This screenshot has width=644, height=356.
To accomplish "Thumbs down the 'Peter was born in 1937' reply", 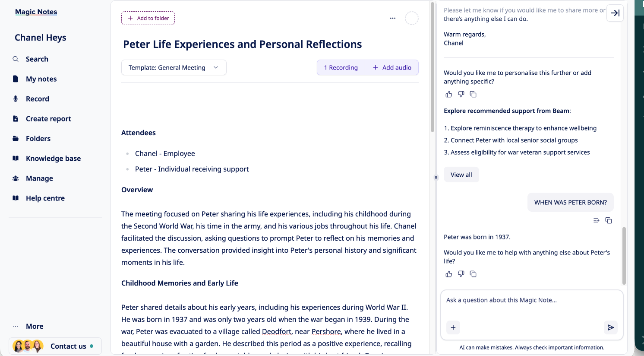I will pos(461,274).
